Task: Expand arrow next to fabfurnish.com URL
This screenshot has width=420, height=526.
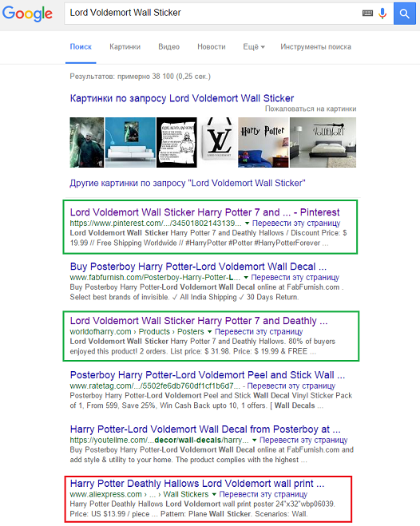Action: 246,278
